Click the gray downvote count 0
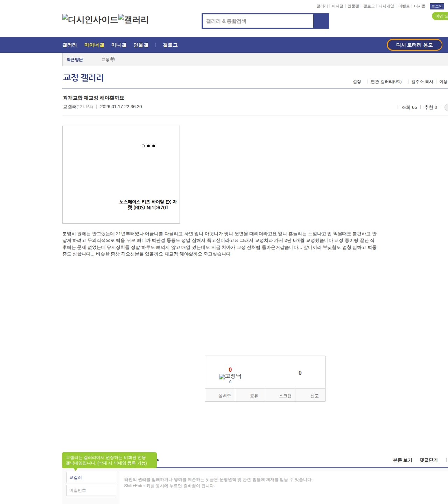Image resolution: width=448 pixels, height=504 pixels. (300, 373)
